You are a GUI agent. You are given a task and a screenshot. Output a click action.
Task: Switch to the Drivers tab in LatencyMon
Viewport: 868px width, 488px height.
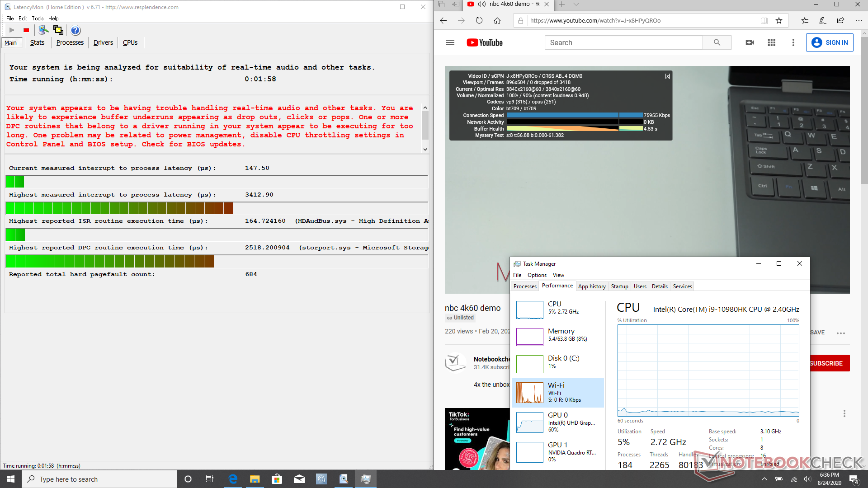click(103, 42)
